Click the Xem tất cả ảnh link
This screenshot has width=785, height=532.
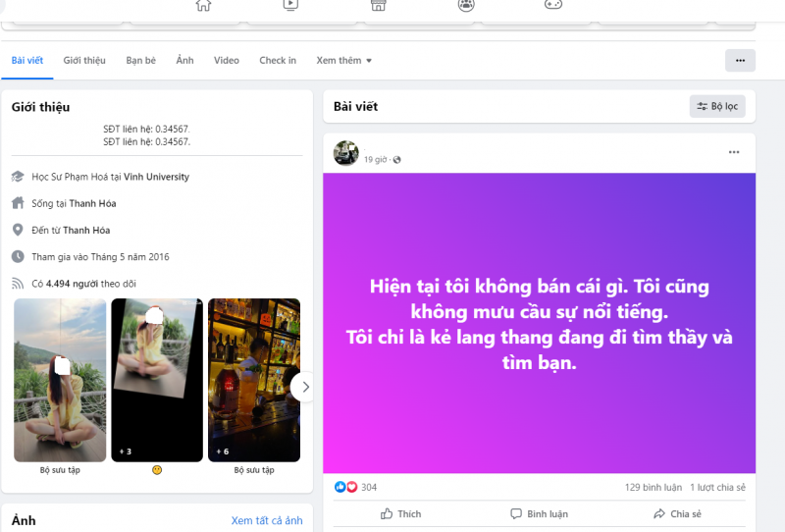tap(266, 520)
